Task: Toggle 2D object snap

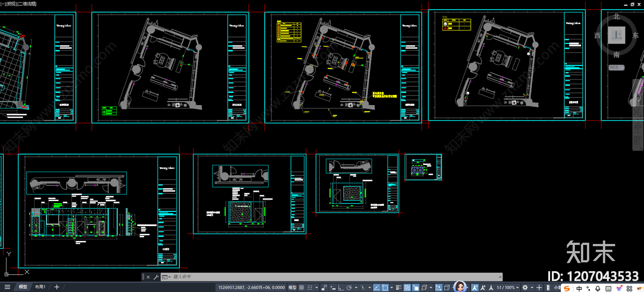Action: pyautogui.click(x=385, y=288)
